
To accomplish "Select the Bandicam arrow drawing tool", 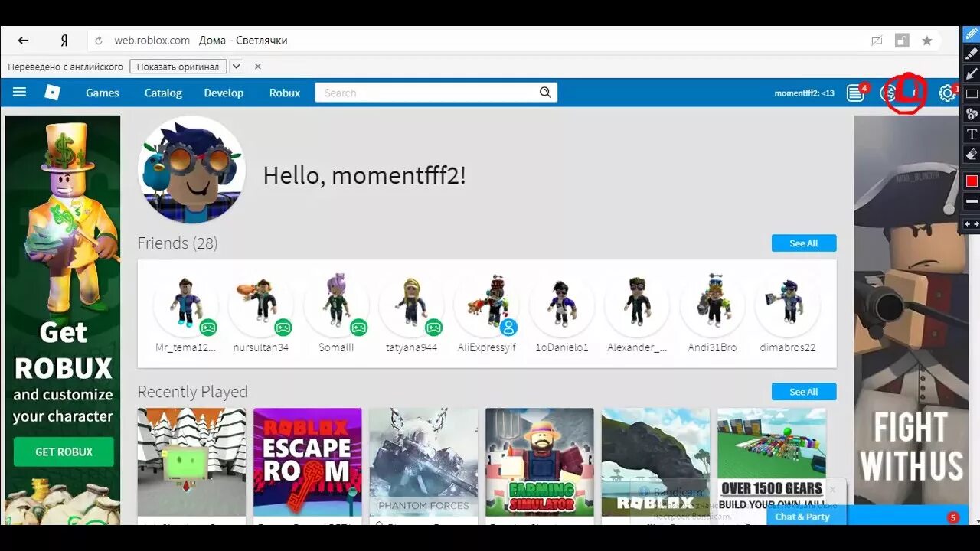I will pos(972,73).
